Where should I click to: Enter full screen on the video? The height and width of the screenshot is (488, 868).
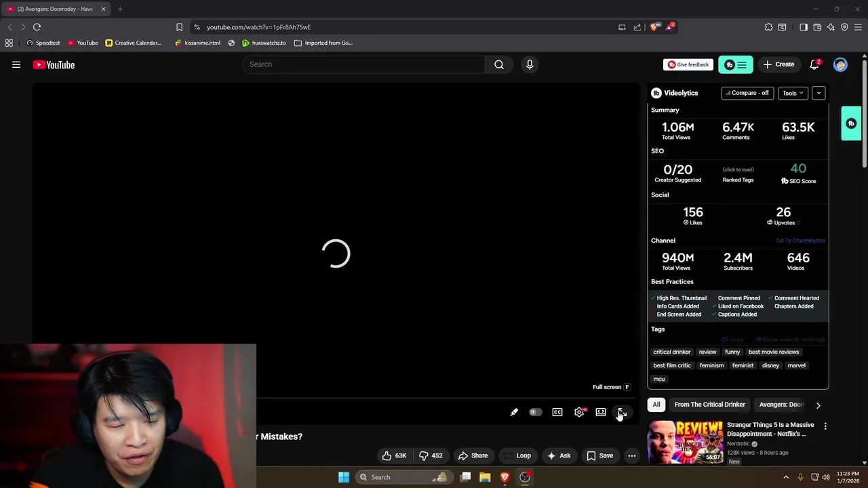coord(622,412)
